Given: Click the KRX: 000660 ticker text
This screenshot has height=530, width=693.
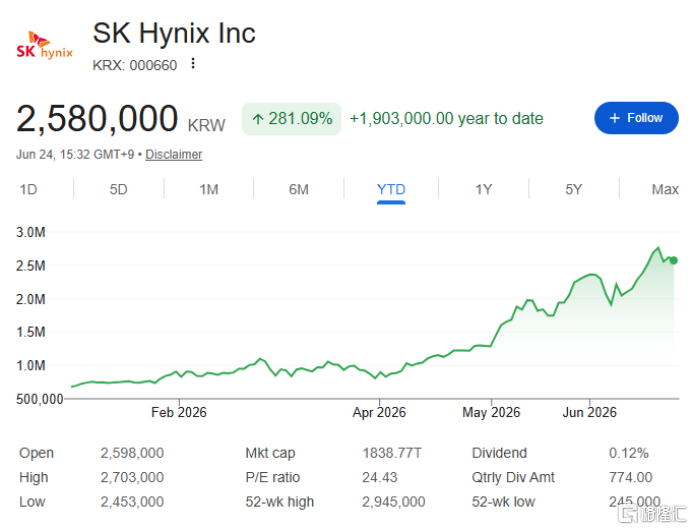Looking at the screenshot, I should [135, 65].
